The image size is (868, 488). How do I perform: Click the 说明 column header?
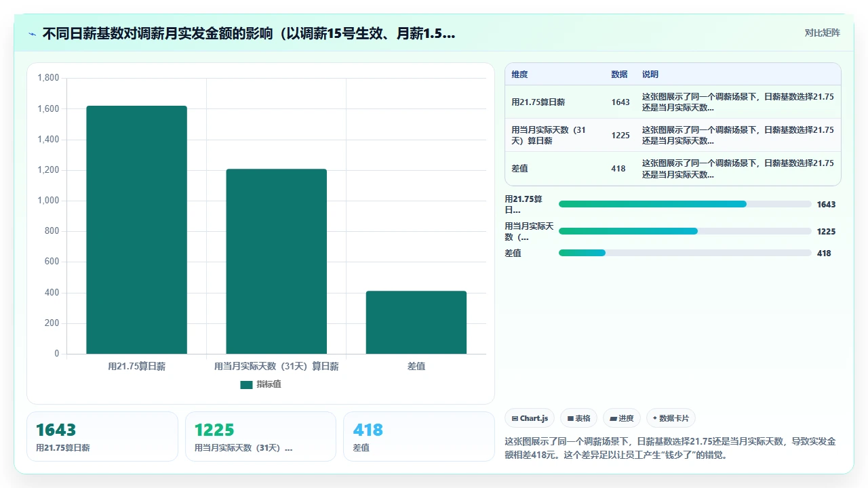click(650, 75)
